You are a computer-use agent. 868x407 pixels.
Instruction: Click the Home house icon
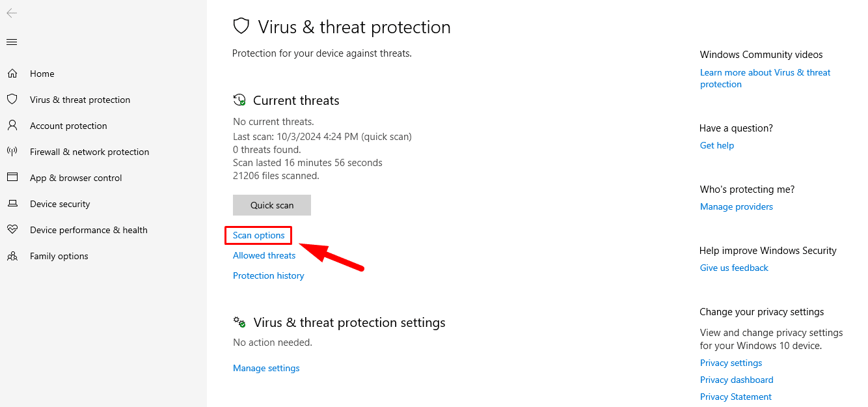click(x=12, y=74)
